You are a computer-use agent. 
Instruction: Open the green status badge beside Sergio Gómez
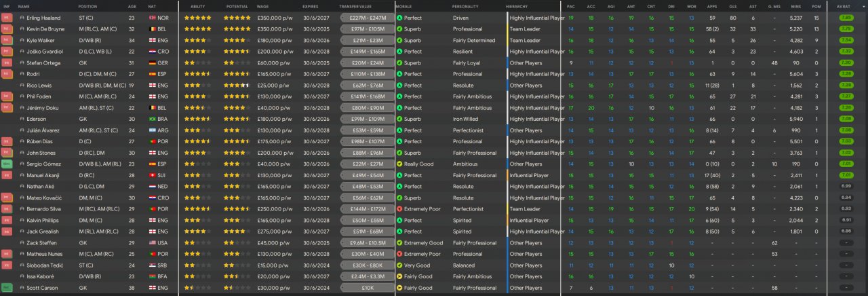7,164
